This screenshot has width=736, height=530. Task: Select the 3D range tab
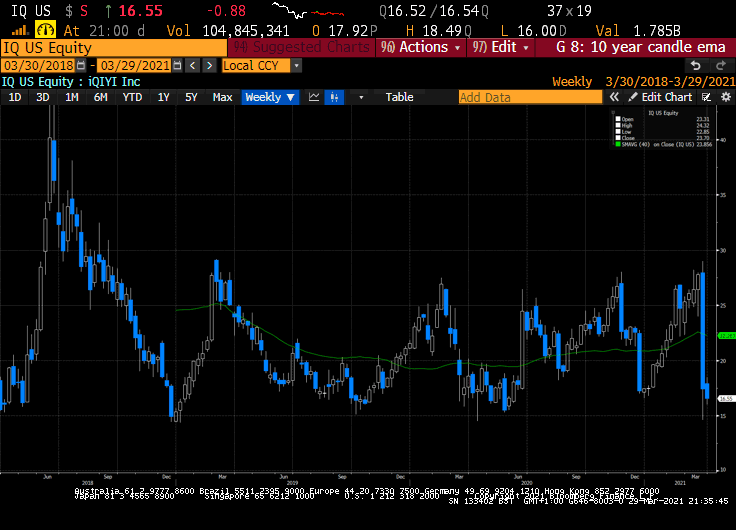click(43, 97)
